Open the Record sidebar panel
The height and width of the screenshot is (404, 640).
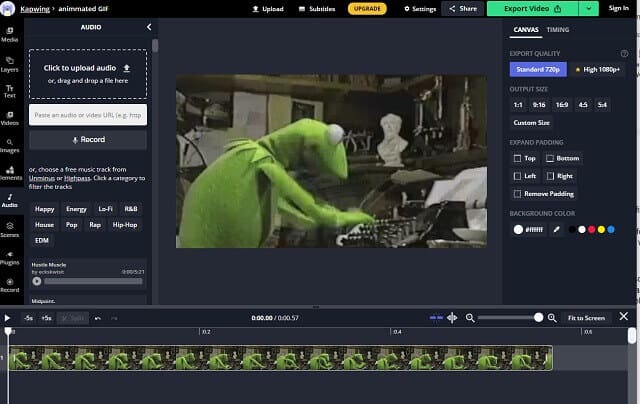tap(9, 285)
